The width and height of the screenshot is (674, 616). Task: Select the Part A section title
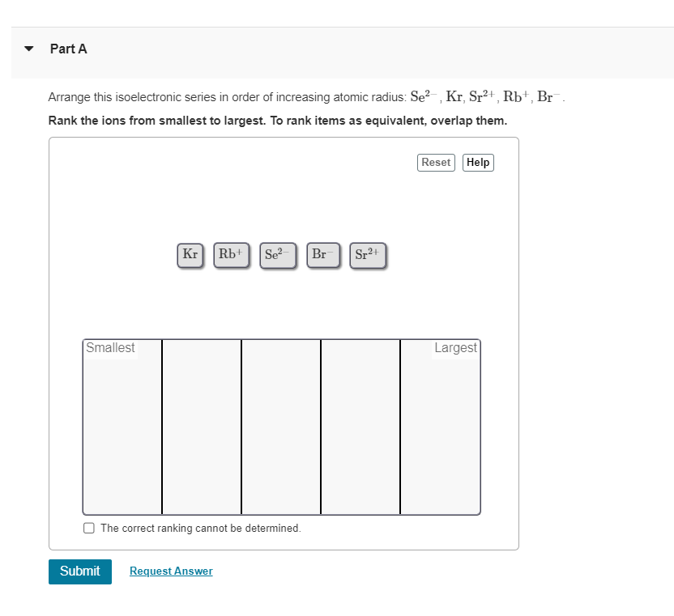(69, 49)
